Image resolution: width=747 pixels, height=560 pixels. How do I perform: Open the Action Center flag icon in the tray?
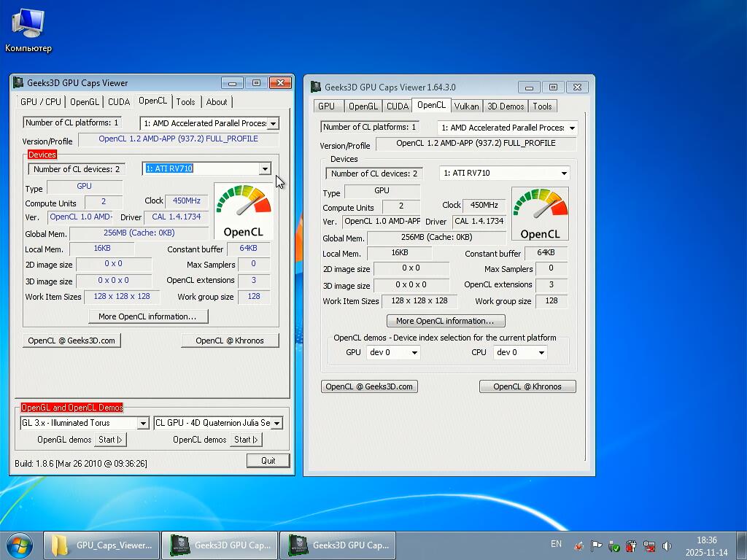pyautogui.click(x=597, y=545)
